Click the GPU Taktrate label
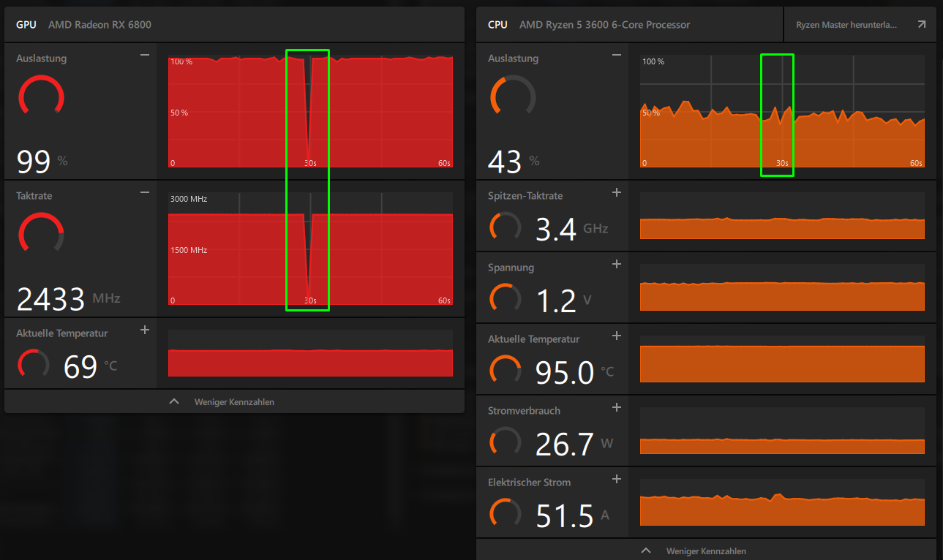Screen dimensions: 943x560 pos(34,196)
